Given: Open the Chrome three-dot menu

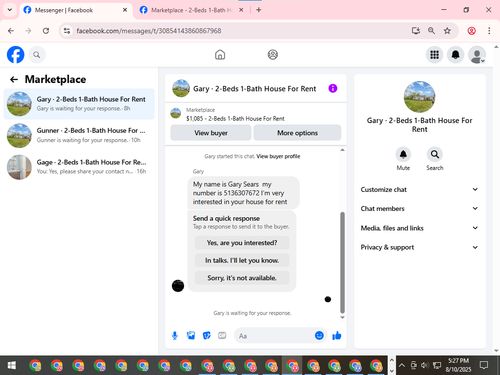Looking at the screenshot, I should coord(489,31).
